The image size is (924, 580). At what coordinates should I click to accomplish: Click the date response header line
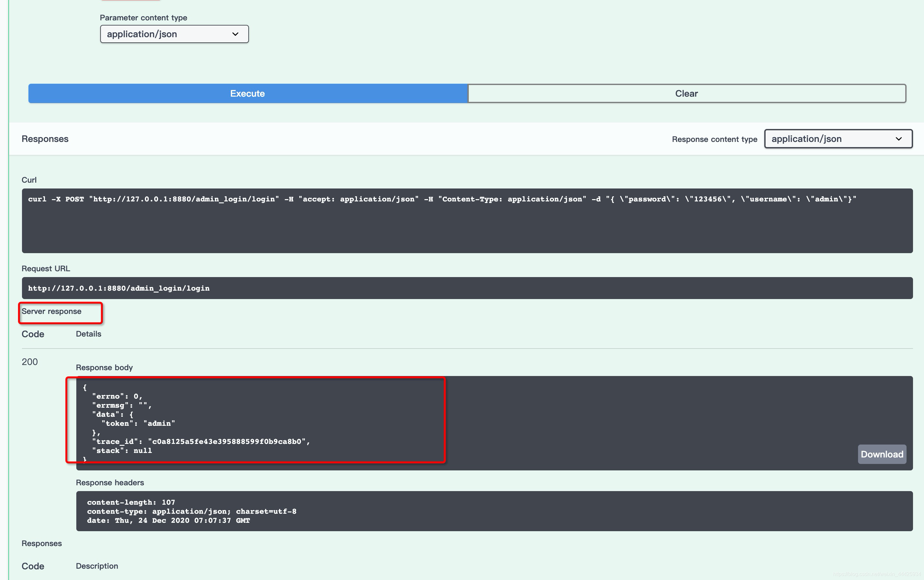[x=168, y=521]
